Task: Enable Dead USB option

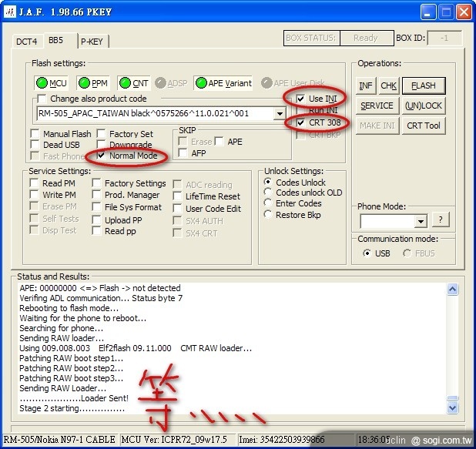Action: [x=35, y=145]
